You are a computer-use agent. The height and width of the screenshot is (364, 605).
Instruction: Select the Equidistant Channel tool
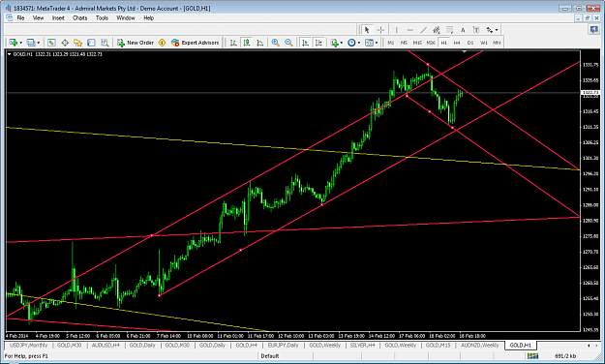(x=437, y=30)
